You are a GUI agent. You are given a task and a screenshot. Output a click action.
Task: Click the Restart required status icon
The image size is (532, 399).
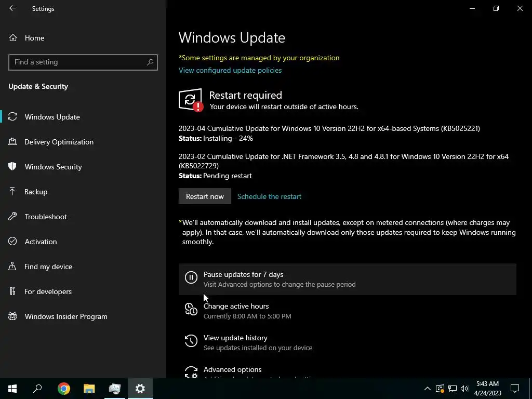tap(191, 100)
